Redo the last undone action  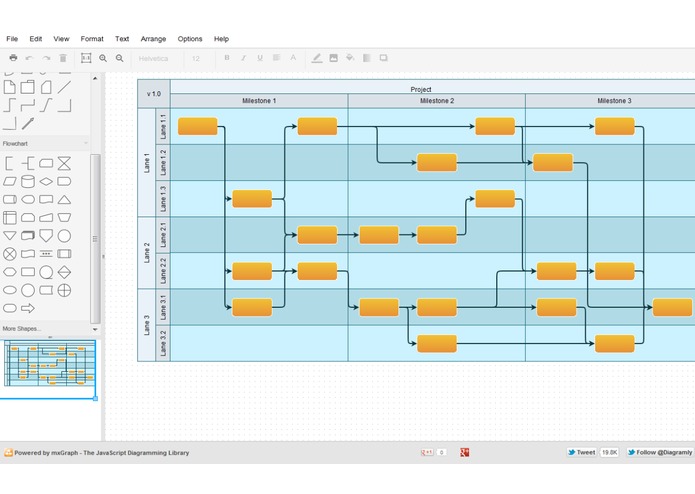click(x=46, y=58)
